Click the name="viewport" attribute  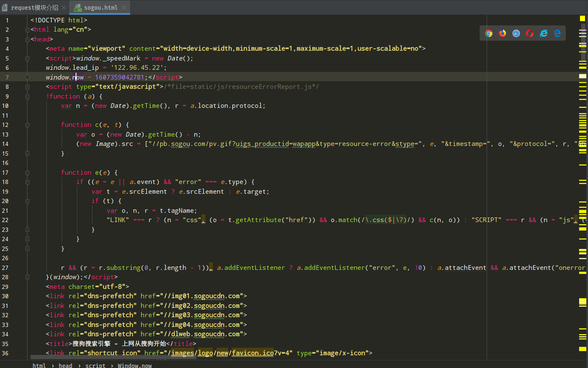[x=97, y=49]
